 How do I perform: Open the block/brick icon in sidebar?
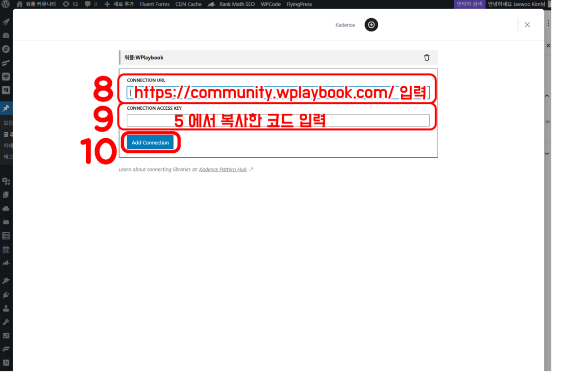(6, 222)
